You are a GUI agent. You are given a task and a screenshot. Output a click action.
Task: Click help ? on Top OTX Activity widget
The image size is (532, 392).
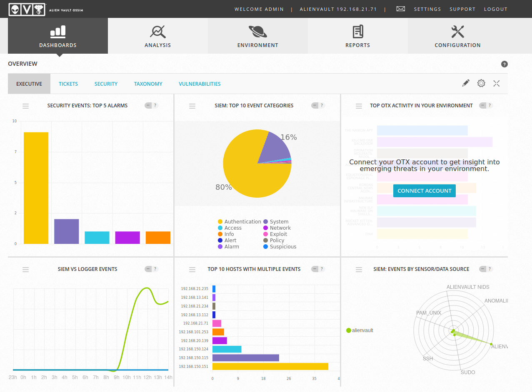[x=490, y=106]
